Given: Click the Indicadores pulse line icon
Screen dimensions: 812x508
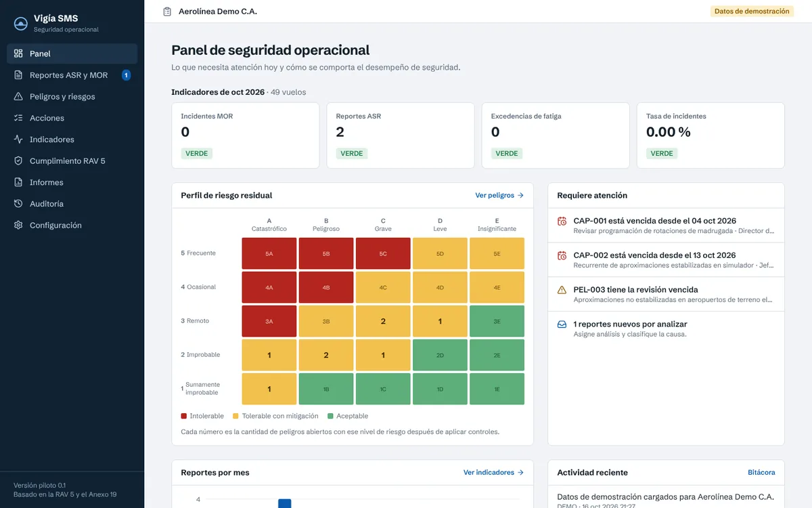Looking at the screenshot, I should (18, 140).
